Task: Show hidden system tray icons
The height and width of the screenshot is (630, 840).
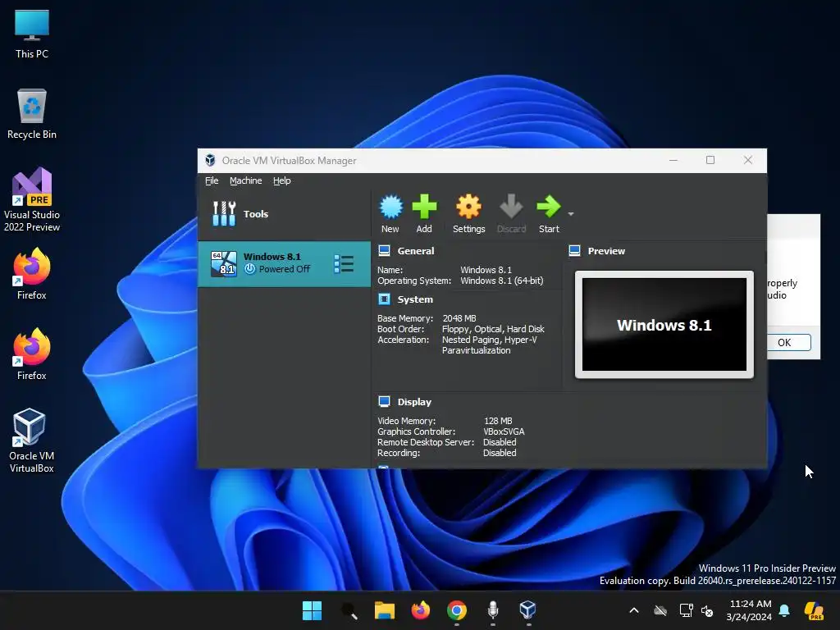Action: (x=634, y=610)
